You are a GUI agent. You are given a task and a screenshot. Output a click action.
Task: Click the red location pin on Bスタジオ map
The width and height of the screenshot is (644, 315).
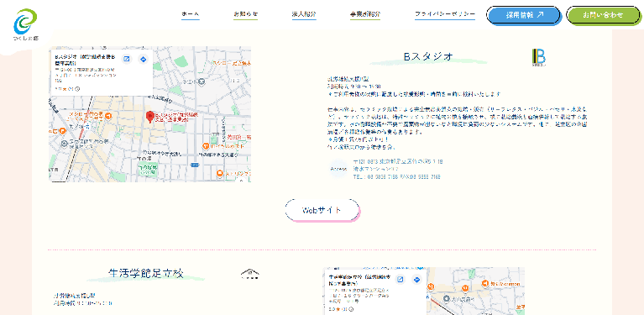click(150, 117)
